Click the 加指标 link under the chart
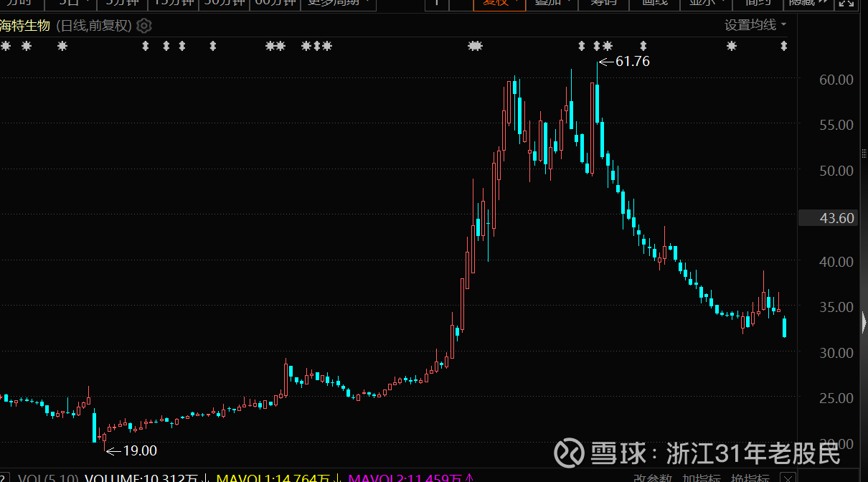The image size is (868, 482). tap(702, 478)
